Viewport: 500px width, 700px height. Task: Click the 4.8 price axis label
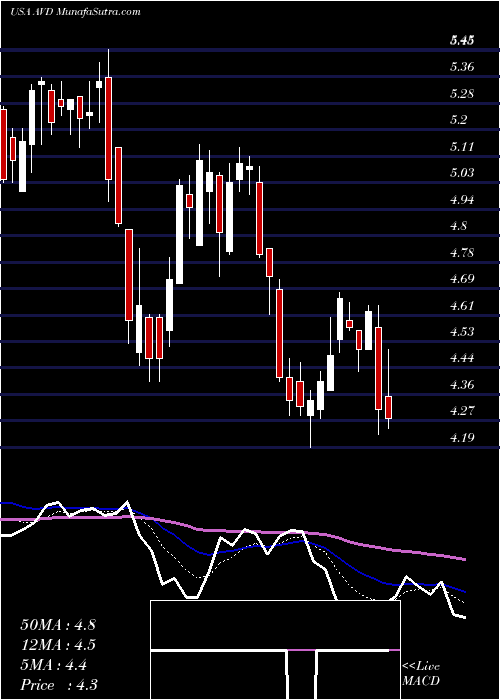458,226
